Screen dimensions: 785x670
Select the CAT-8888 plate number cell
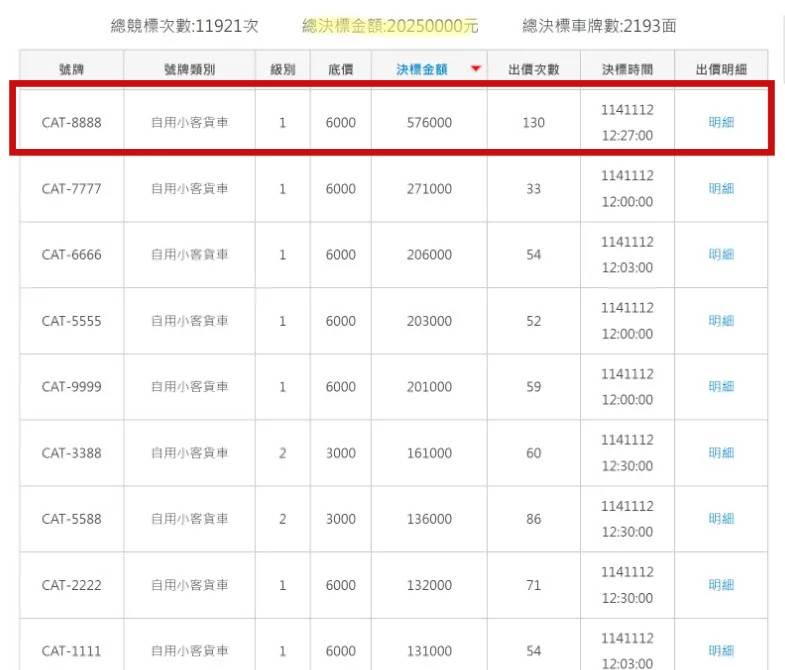tap(71, 122)
